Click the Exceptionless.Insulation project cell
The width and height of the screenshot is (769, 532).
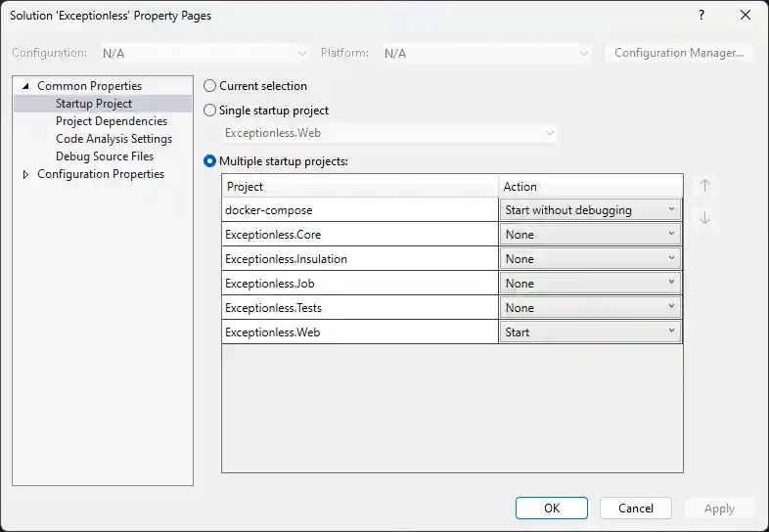tap(360, 259)
